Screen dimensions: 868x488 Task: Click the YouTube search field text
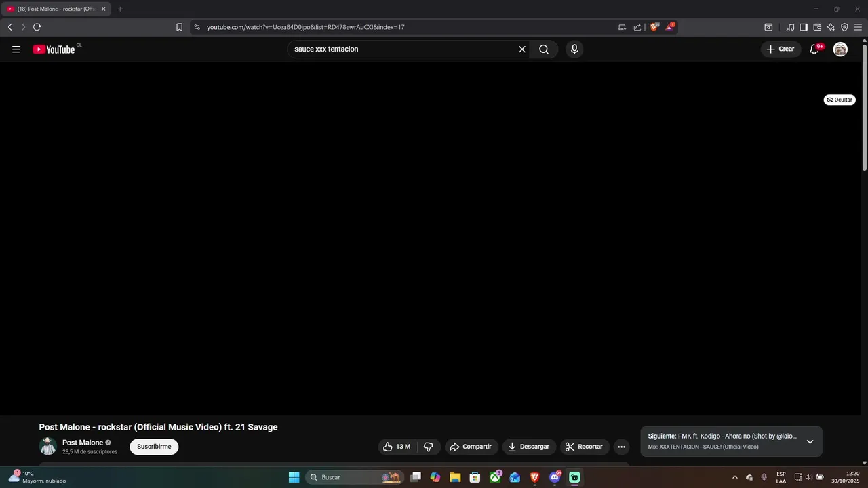click(x=326, y=49)
